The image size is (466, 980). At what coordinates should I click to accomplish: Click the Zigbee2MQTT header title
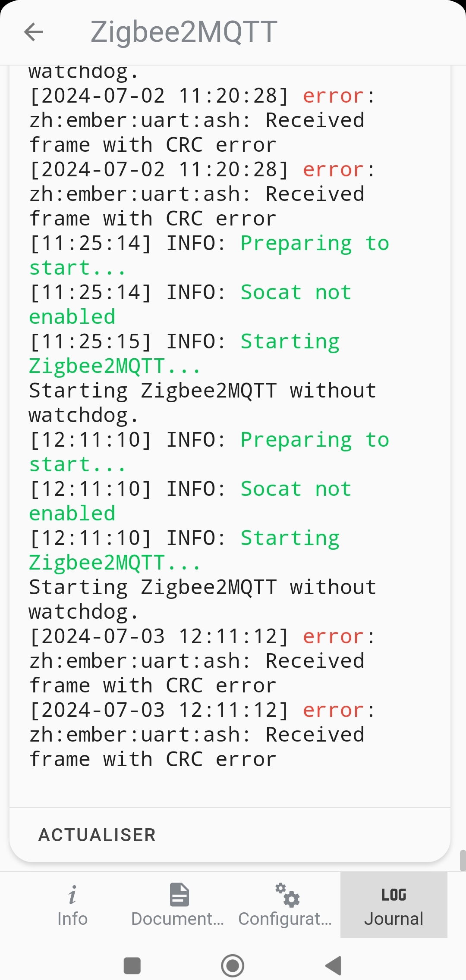[x=184, y=32]
